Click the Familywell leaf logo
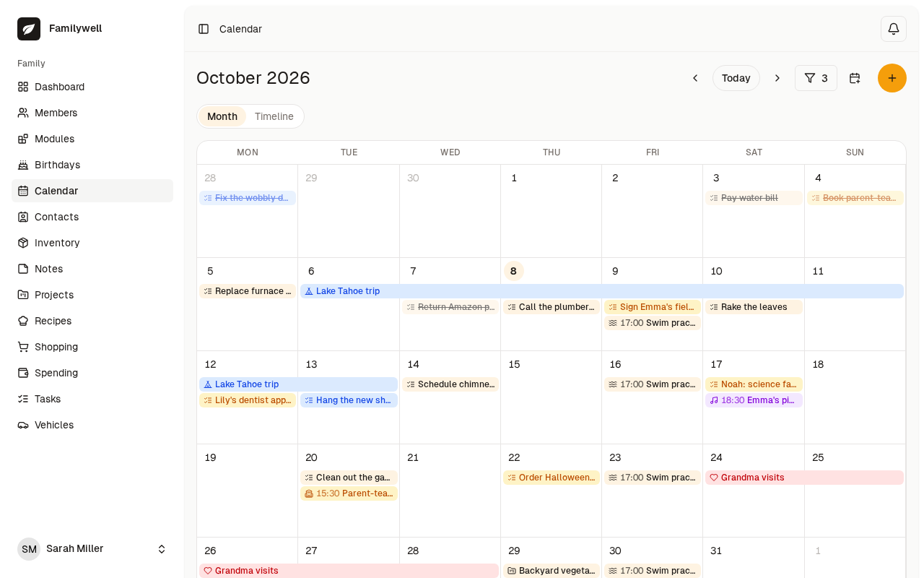 point(29,29)
